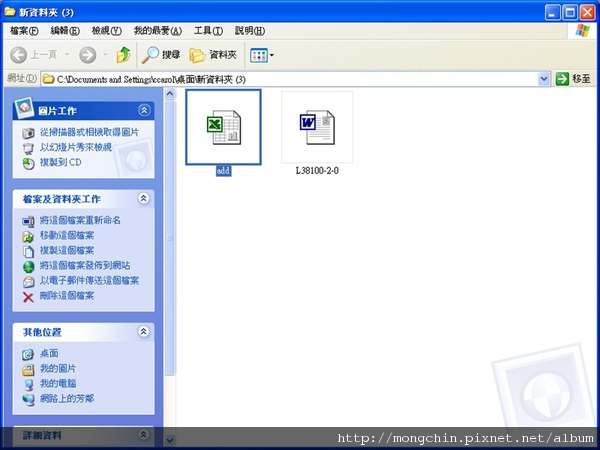Image resolution: width=600 pixels, height=450 pixels.
Task: Click the 桌面 desktop icon
Action: pos(28,355)
